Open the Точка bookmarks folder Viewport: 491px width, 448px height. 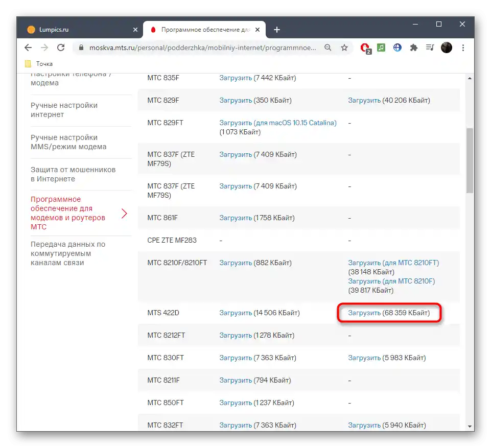click(39, 64)
